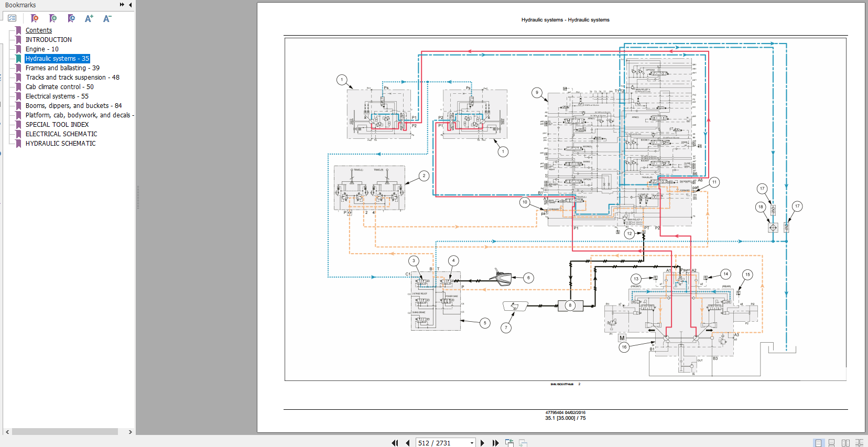Image resolution: width=868 pixels, height=447 pixels.
Task: Increase the bookmark text size
Action: (89, 18)
